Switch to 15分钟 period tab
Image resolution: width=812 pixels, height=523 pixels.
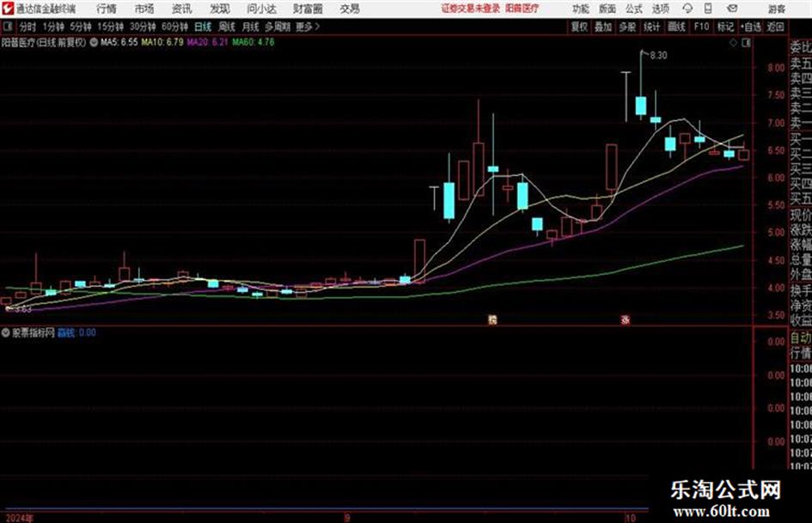click(110, 27)
